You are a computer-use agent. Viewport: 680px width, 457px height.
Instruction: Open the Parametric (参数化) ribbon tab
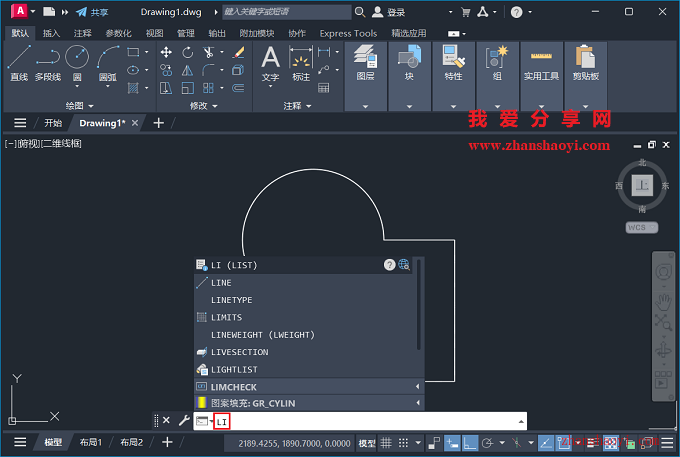coord(118,33)
